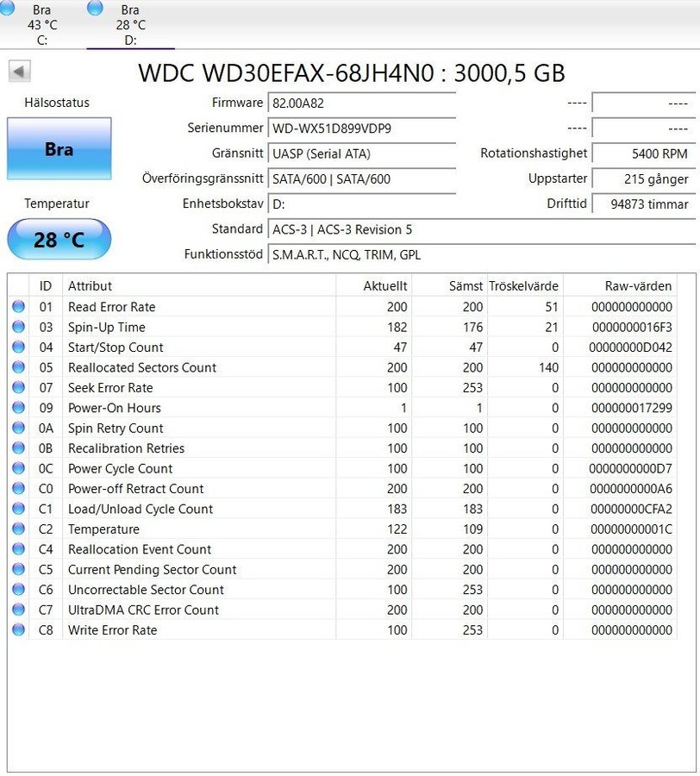
Task: Click raw value 0000000016F3 for Spin-Up Time
Action: (x=632, y=327)
